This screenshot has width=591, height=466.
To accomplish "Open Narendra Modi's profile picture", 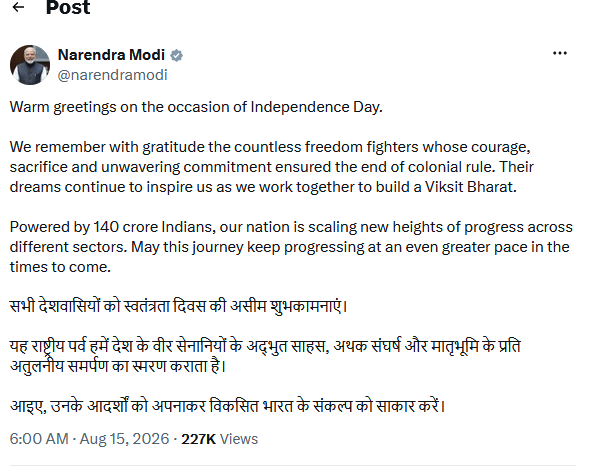I will click(30, 65).
